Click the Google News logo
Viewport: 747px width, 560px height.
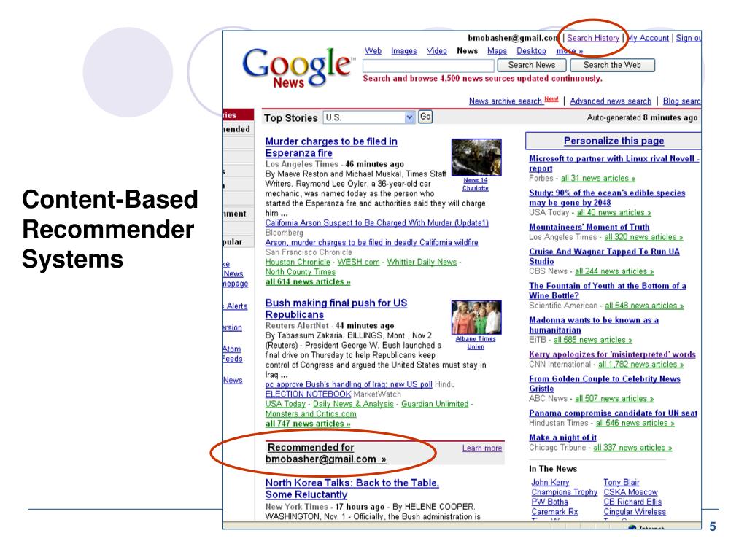pyautogui.click(x=298, y=68)
